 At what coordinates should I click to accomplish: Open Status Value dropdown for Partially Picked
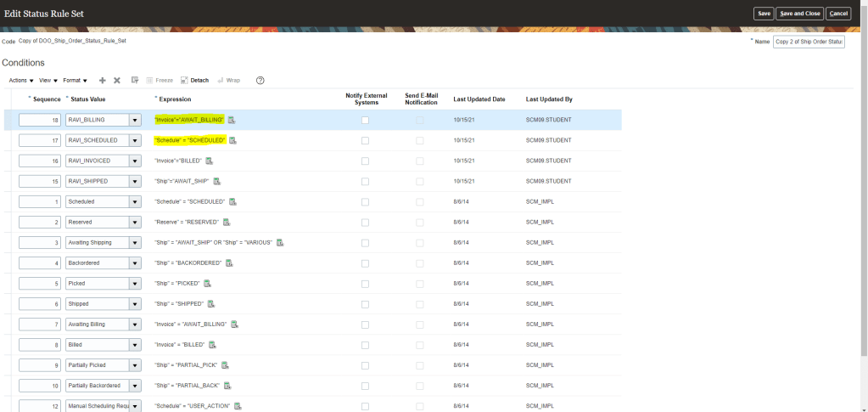point(134,365)
